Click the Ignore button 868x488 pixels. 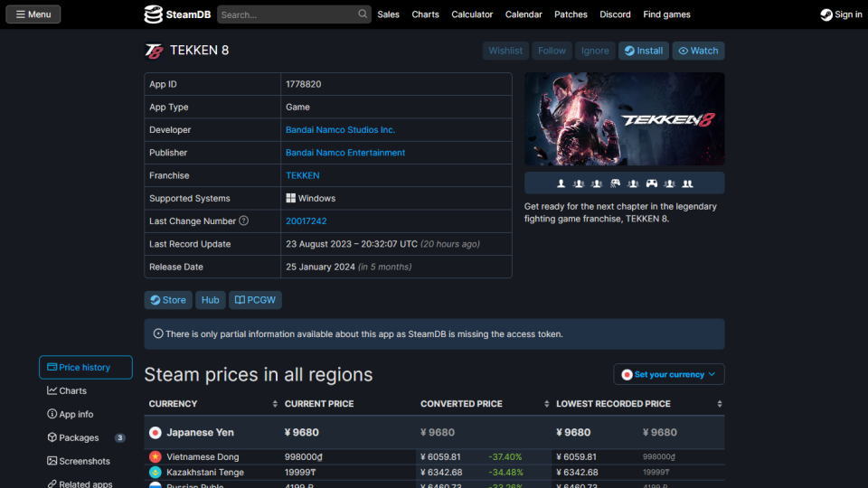tap(595, 51)
